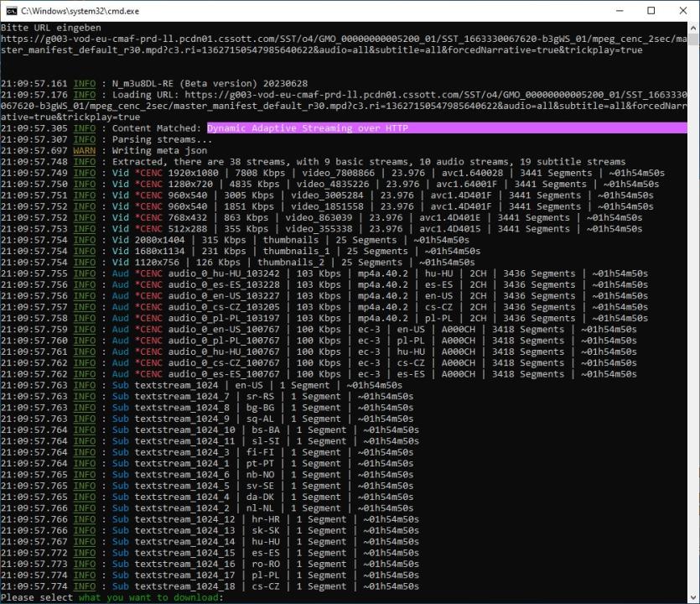
Task: Click the 'textstream_1024_15' es-ES subtitle
Action: [210, 553]
